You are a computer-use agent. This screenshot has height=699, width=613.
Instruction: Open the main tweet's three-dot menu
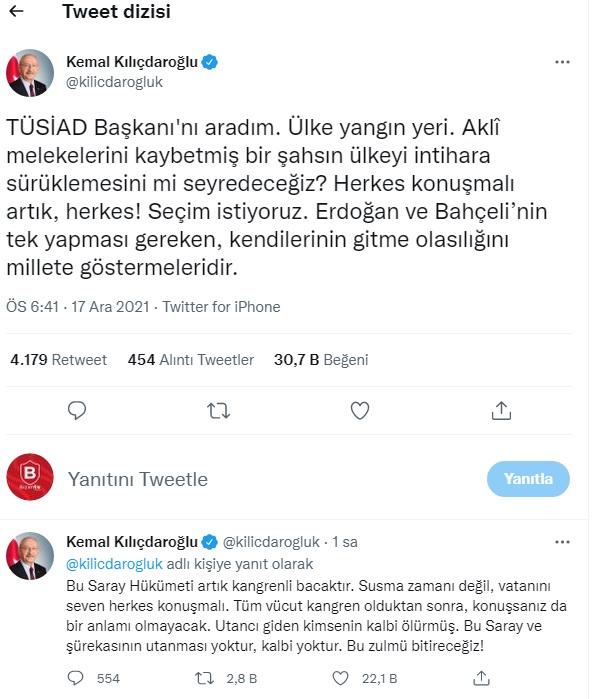562,61
